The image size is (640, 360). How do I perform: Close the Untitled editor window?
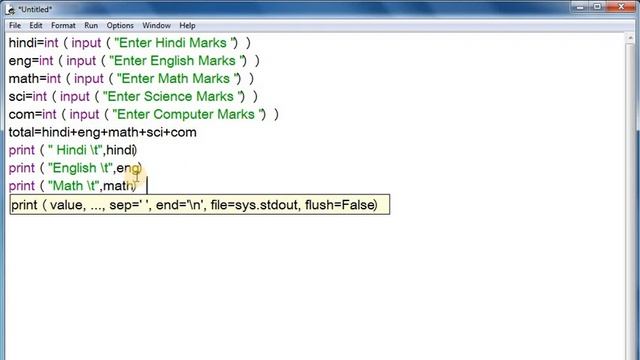coord(621,7)
